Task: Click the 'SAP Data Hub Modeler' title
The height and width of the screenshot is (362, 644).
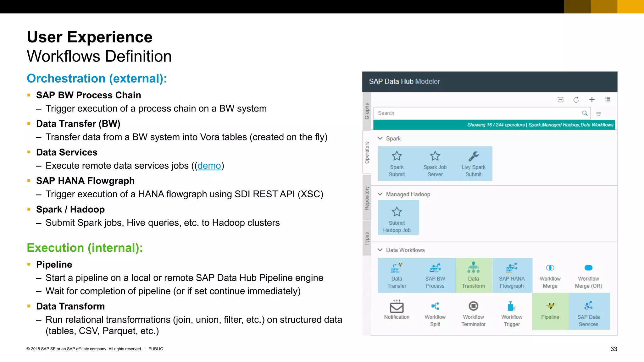Action: pos(404,81)
